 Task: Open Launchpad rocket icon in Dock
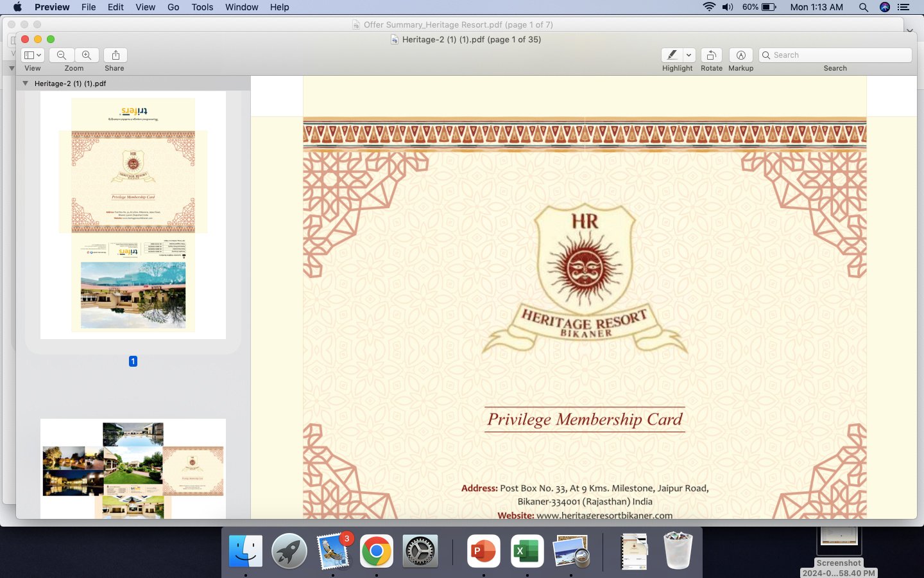289,550
